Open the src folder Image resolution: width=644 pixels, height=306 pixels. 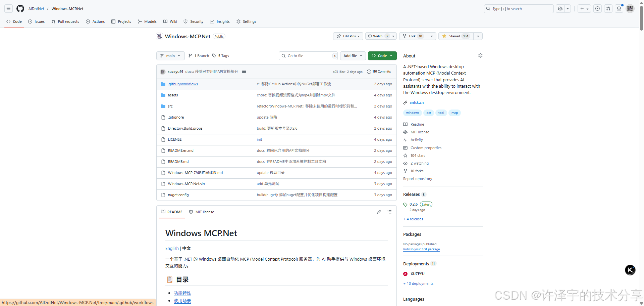pyautogui.click(x=170, y=106)
